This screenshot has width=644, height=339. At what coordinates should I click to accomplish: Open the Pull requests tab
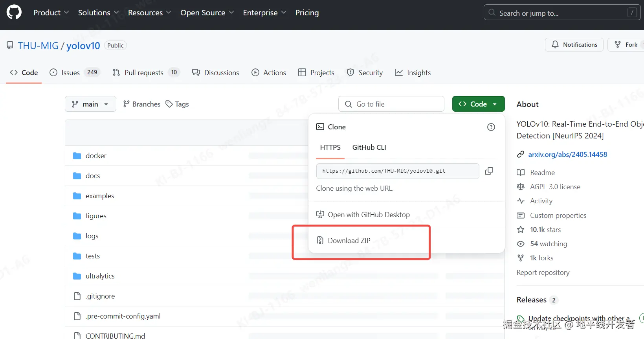click(x=146, y=72)
